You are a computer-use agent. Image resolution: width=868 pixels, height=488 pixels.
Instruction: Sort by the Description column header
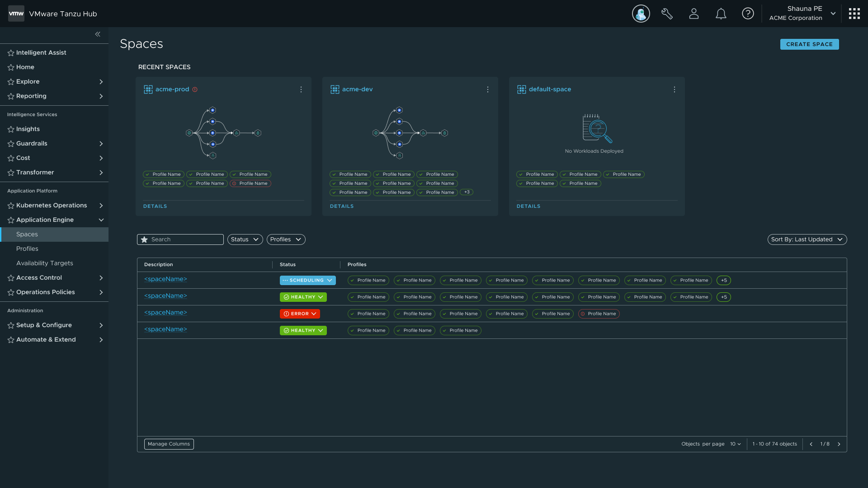[x=159, y=265]
